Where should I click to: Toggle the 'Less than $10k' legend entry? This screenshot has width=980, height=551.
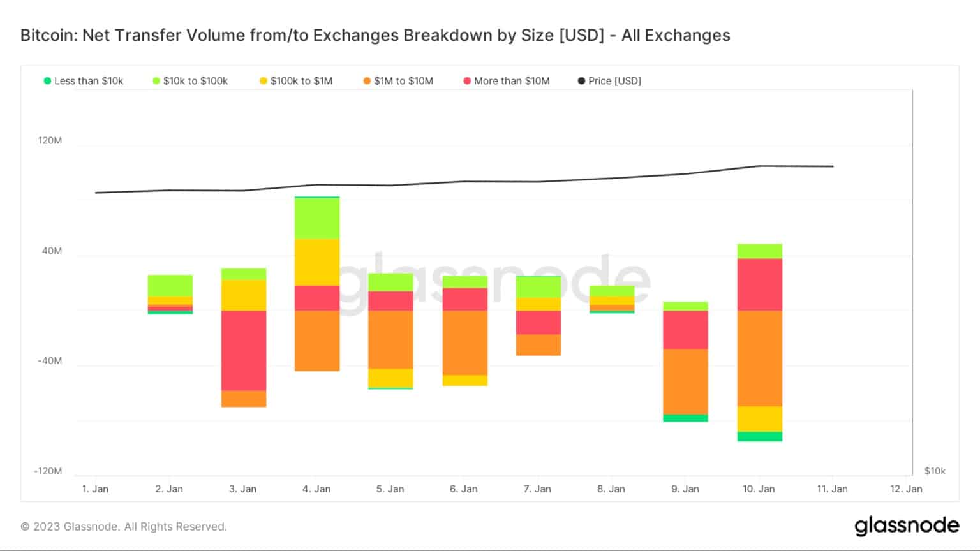tap(84, 81)
